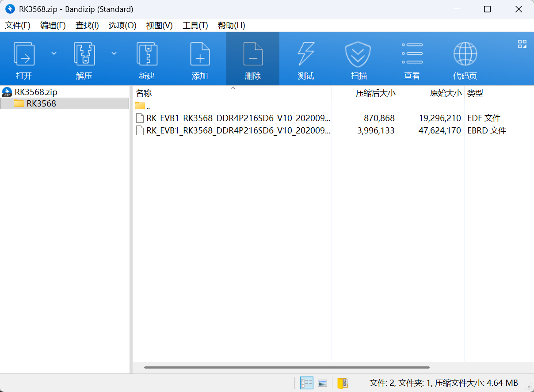534x392 pixels.
Task: Open the 编辑(E) menu
Action: 53,26
